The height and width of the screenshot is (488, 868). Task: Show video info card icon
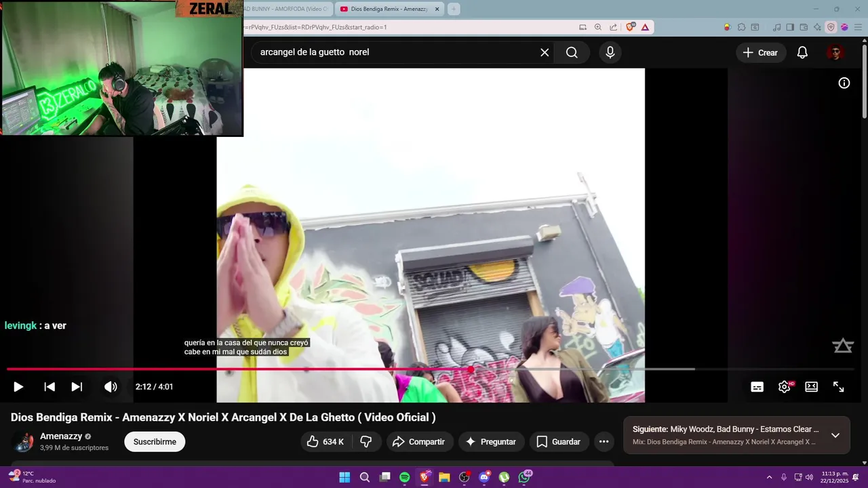844,83
